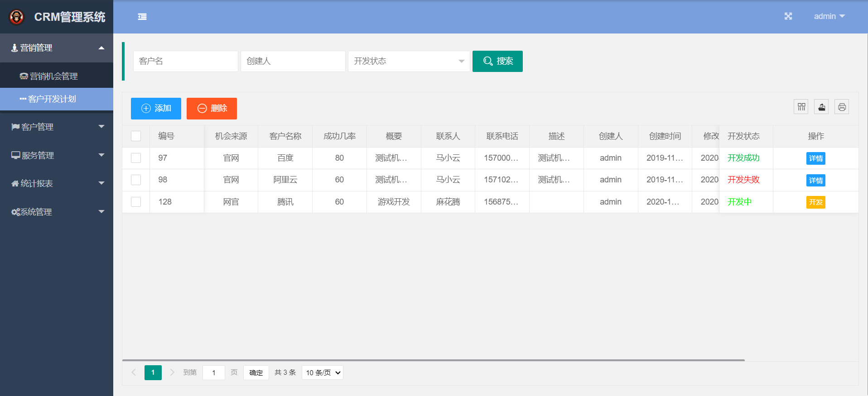Click the 添加 button
868x396 pixels.
(156, 109)
